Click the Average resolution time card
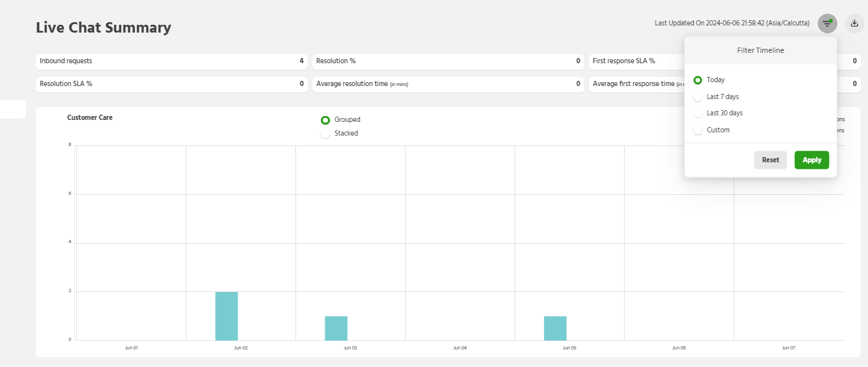The width and height of the screenshot is (868, 367). [448, 84]
